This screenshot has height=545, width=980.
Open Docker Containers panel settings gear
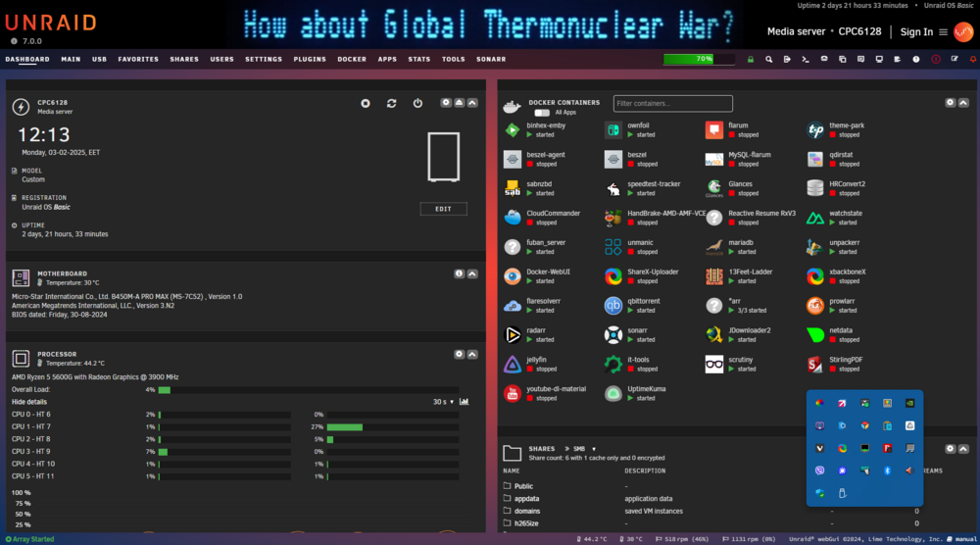950,103
